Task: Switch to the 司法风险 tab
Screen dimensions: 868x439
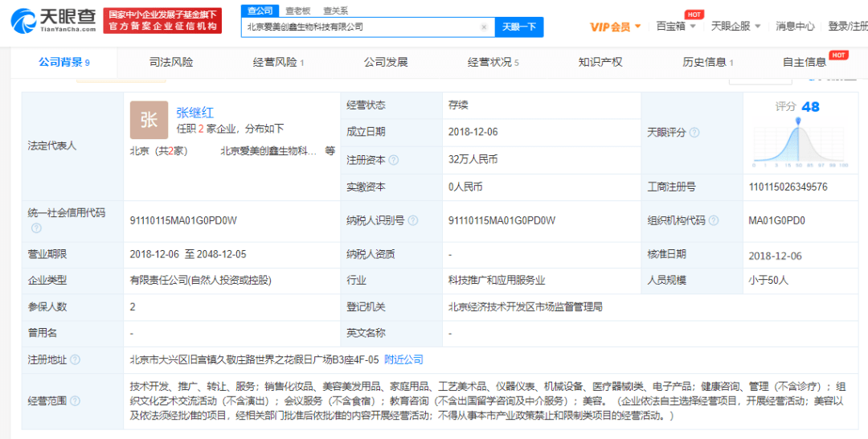Action: pos(170,62)
